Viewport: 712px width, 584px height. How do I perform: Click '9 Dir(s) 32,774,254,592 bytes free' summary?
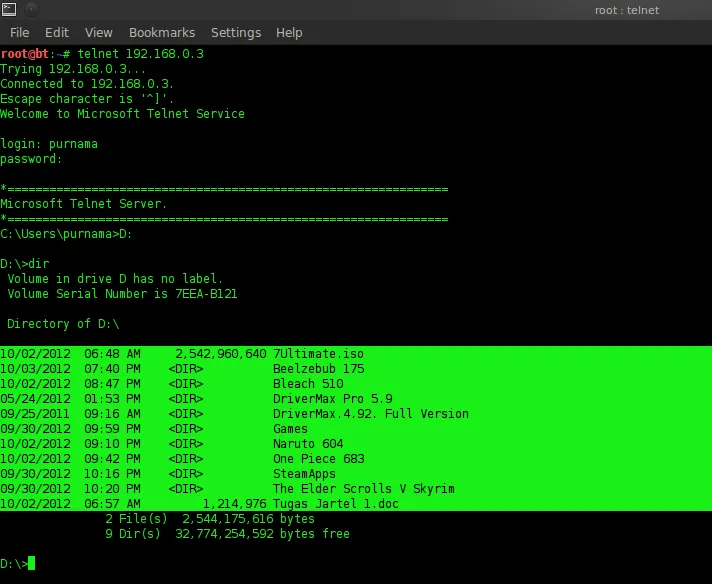click(x=227, y=534)
